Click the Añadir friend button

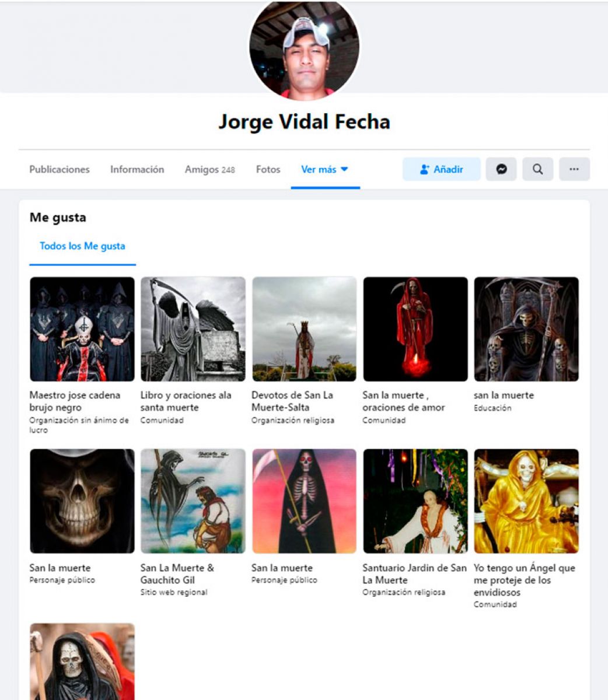point(441,169)
